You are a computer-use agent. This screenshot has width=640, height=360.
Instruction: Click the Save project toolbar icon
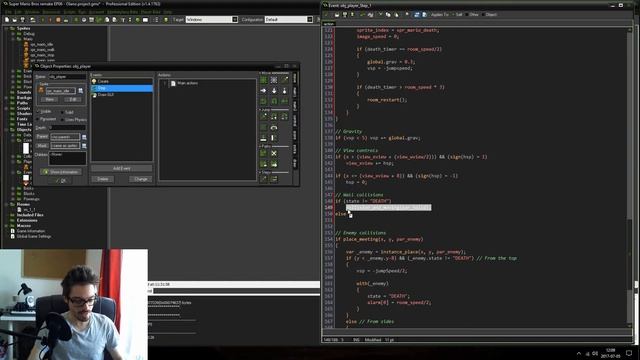coord(22,20)
